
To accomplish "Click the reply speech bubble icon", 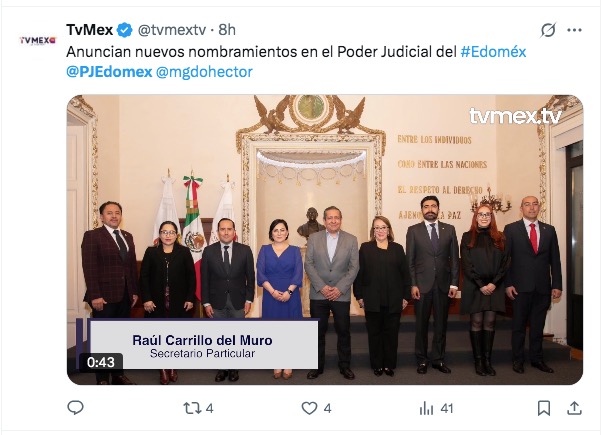I will (75, 408).
